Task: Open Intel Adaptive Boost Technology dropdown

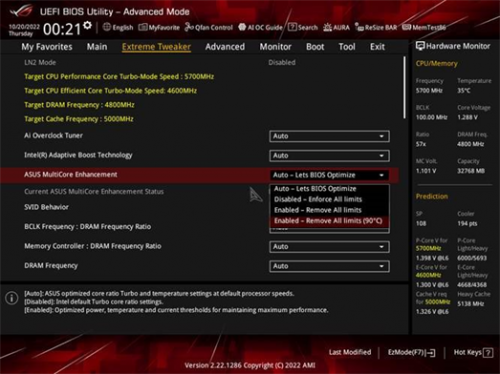Action: click(329, 156)
